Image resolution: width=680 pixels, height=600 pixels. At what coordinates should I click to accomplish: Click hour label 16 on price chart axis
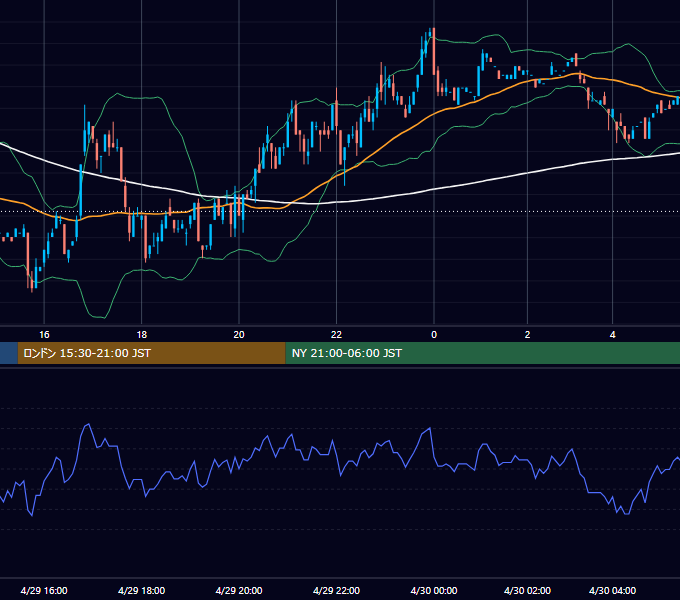click(x=44, y=335)
